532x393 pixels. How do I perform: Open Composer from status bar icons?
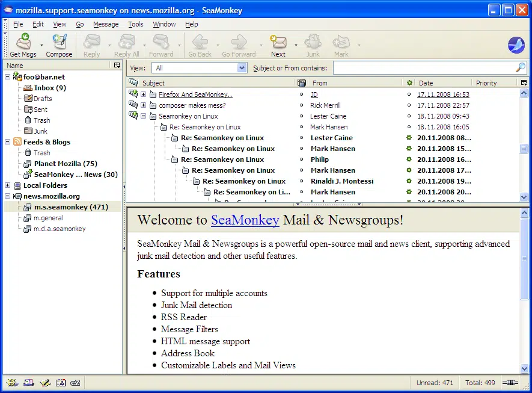45,383
